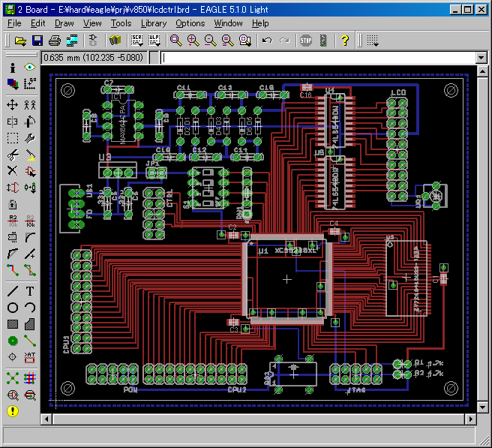Select the Move tool
Image resolution: width=492 pixels, height=448 pixels.
point(13,105)
